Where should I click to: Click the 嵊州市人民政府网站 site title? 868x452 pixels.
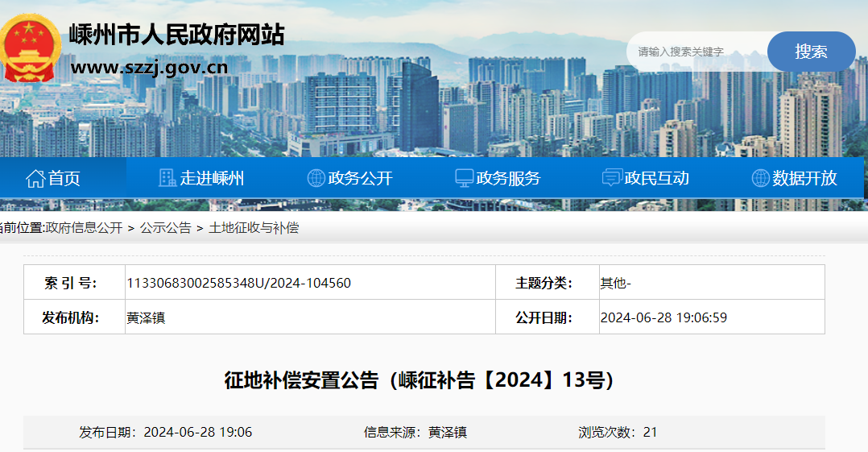click(176, 34)
